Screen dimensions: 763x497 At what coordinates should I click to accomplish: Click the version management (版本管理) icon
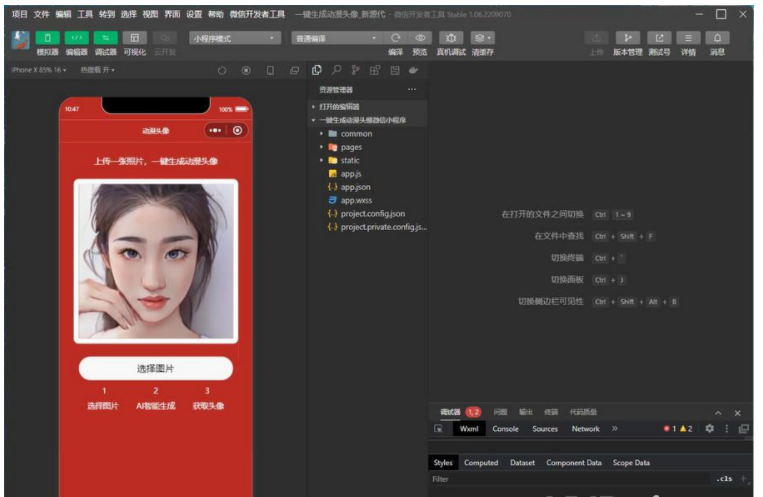(628, 38)
